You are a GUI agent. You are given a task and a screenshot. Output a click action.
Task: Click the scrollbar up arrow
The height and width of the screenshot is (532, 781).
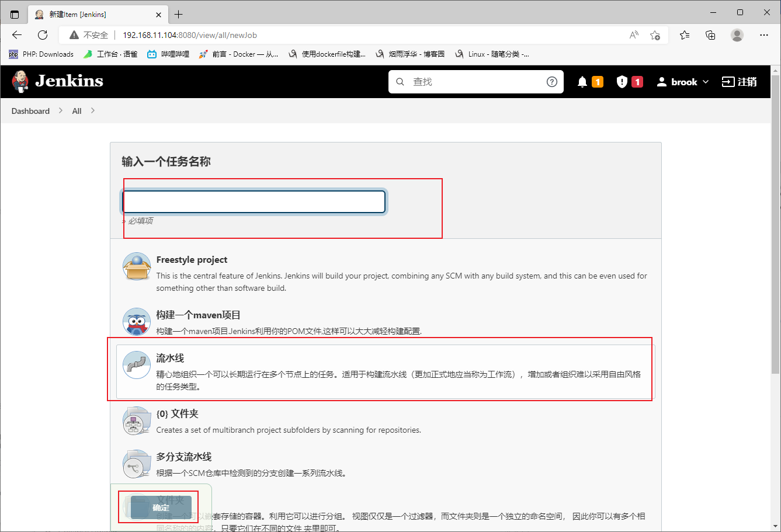pyautogui.click(x=775, y=70)
